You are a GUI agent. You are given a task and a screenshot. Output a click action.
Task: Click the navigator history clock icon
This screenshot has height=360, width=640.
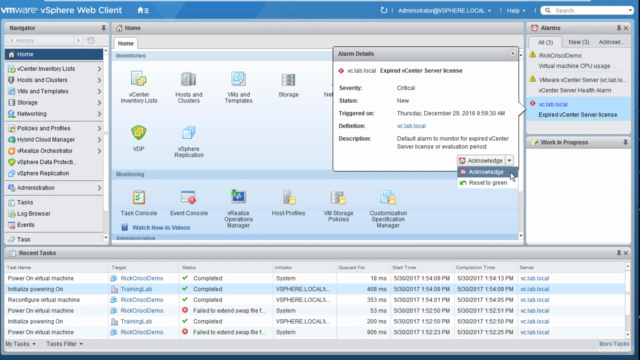(x=91, y=40)
